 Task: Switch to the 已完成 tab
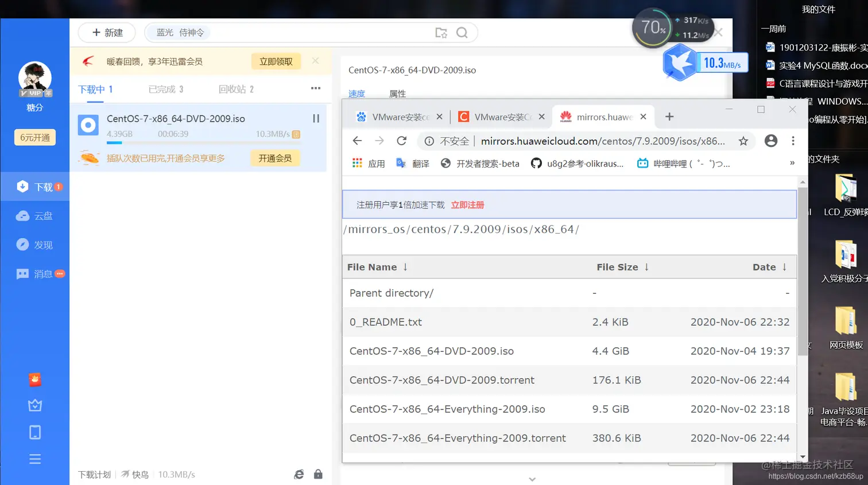(x=165, y=90)
